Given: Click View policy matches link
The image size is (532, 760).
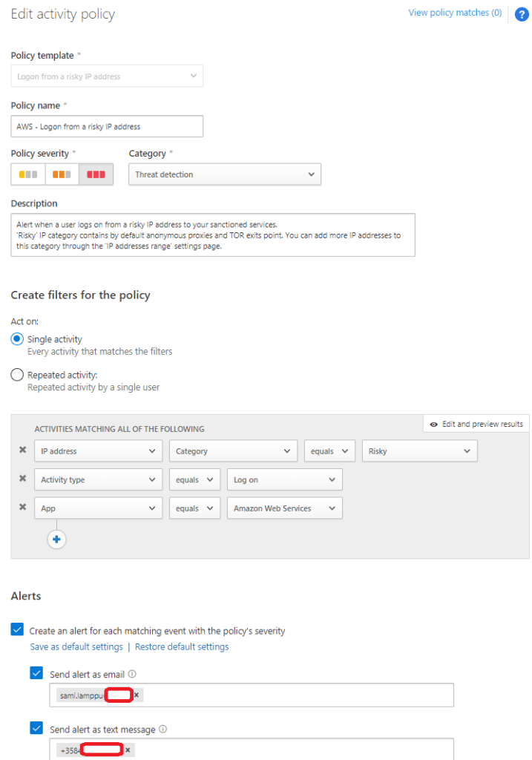Looking at the screenshot, I should coord(455,13).
